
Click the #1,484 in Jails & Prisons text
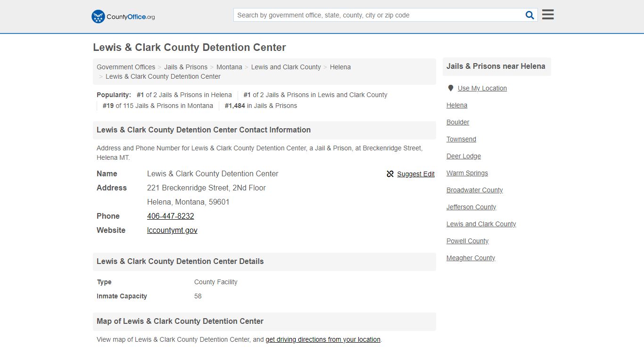pyautogui.click(x=261, y=106)
